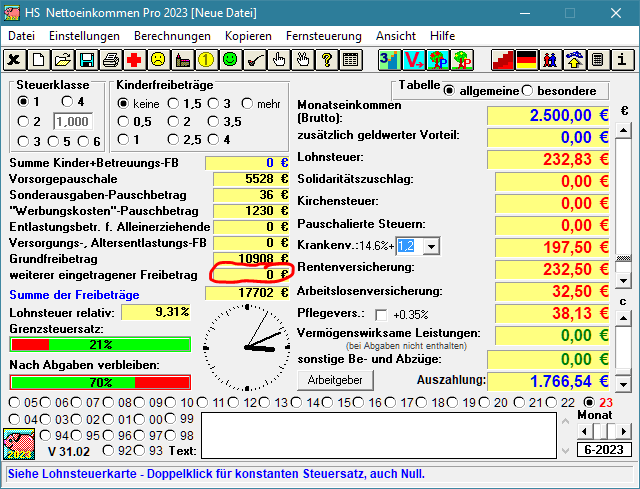Click the red cross toolbar icon
Screen dimensions: 640x489
[135, 60]
